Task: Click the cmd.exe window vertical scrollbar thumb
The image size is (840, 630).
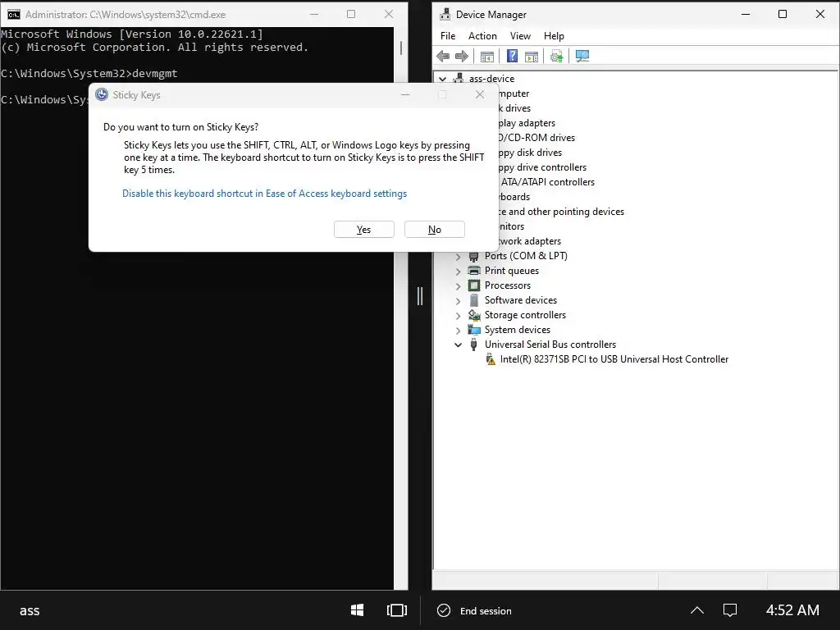Action: [400, 47]
